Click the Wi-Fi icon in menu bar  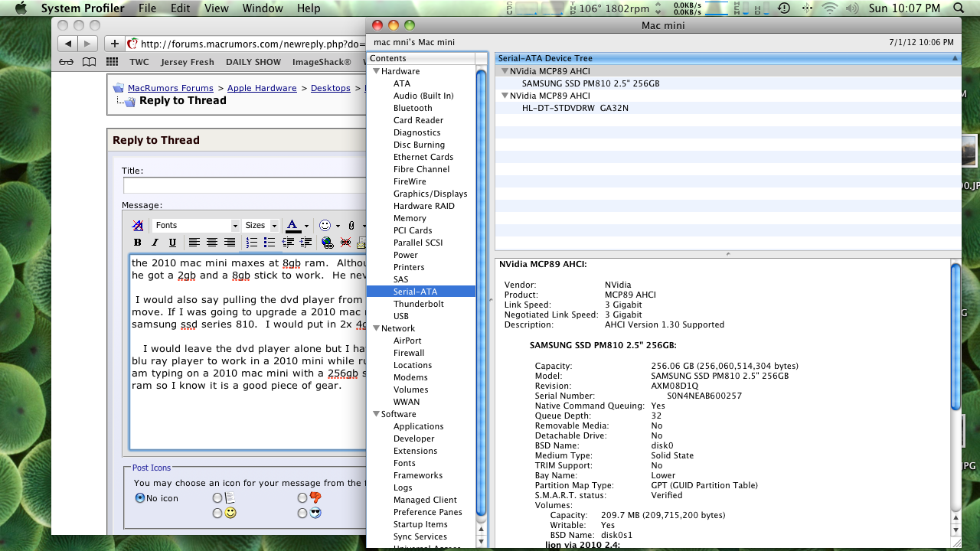830,8
